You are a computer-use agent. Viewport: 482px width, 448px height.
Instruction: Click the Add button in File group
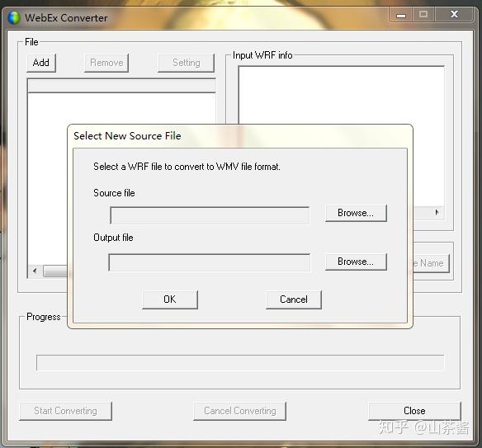[41, 63]
